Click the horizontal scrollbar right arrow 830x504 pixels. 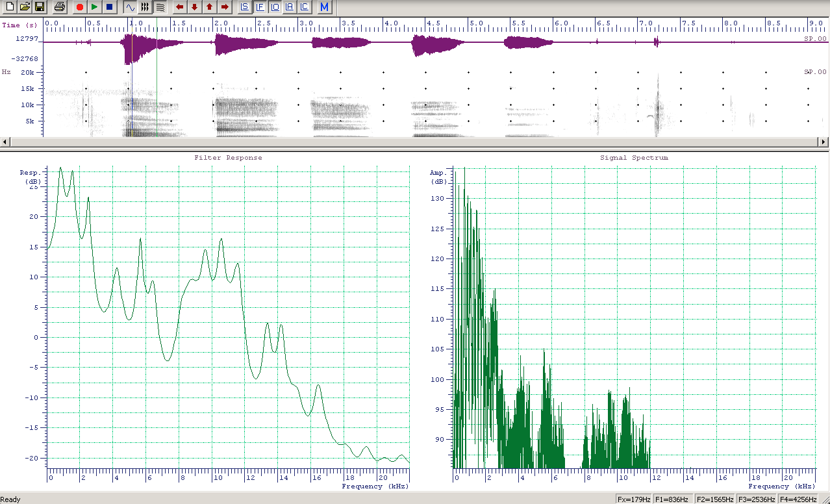(825, 142)
